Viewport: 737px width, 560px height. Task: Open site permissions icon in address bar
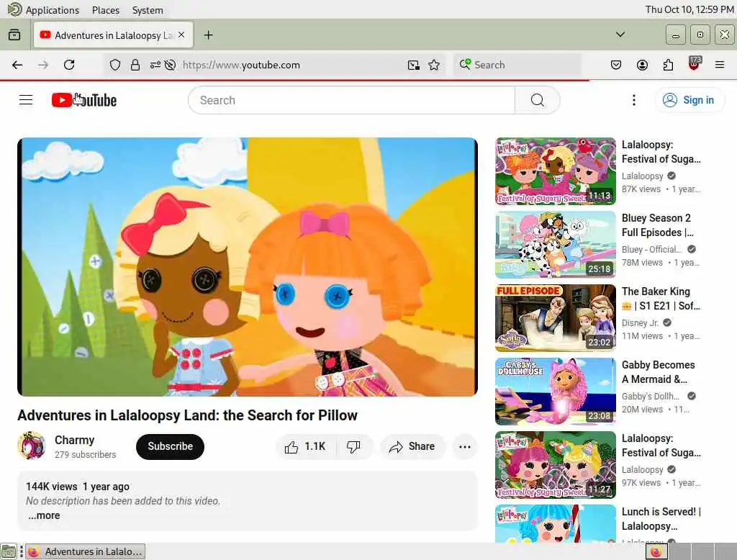click(155, 65)
